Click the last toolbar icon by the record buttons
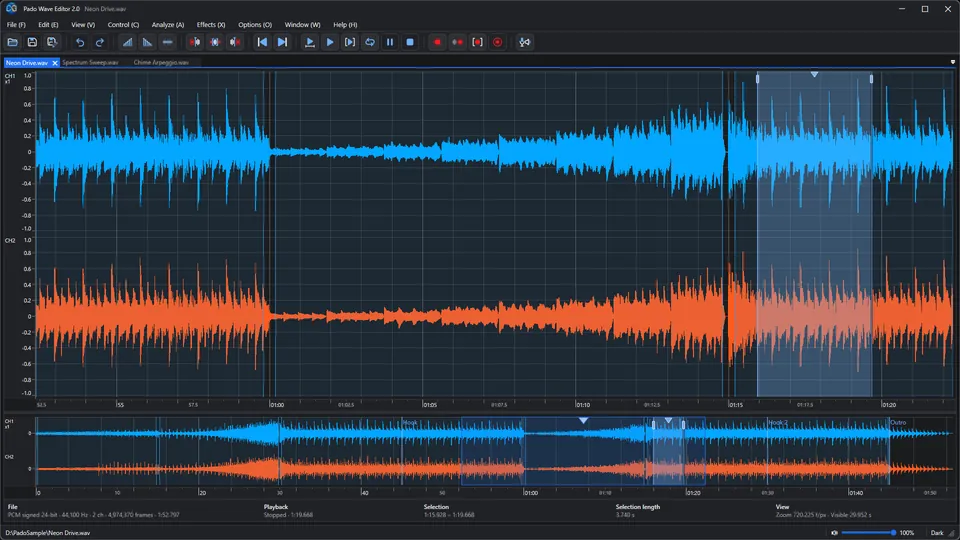 click(525, 42)
